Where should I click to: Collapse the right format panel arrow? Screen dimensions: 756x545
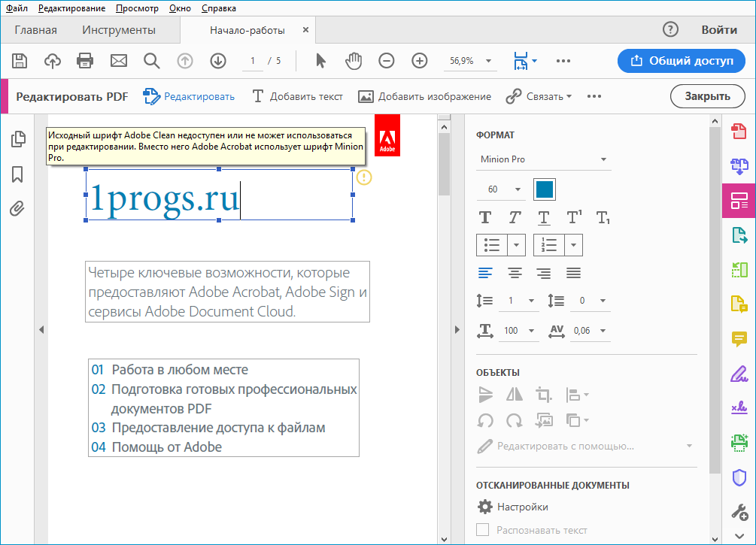[457, 330]
